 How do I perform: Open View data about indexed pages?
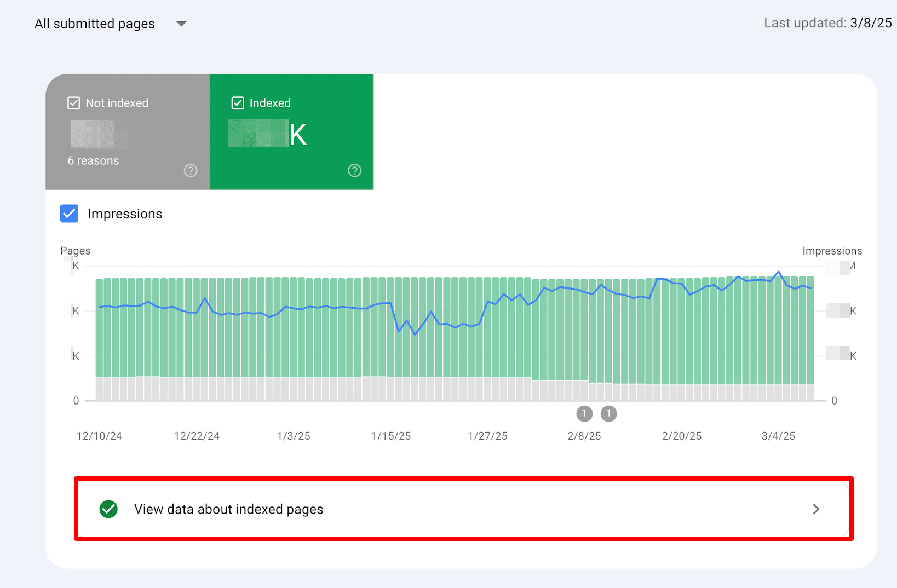[x=228, y=509]
